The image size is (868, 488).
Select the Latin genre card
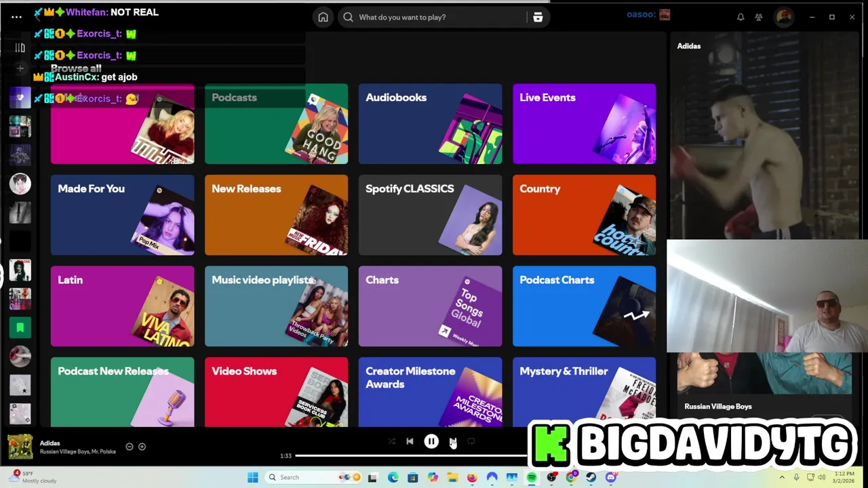(122, 306)
